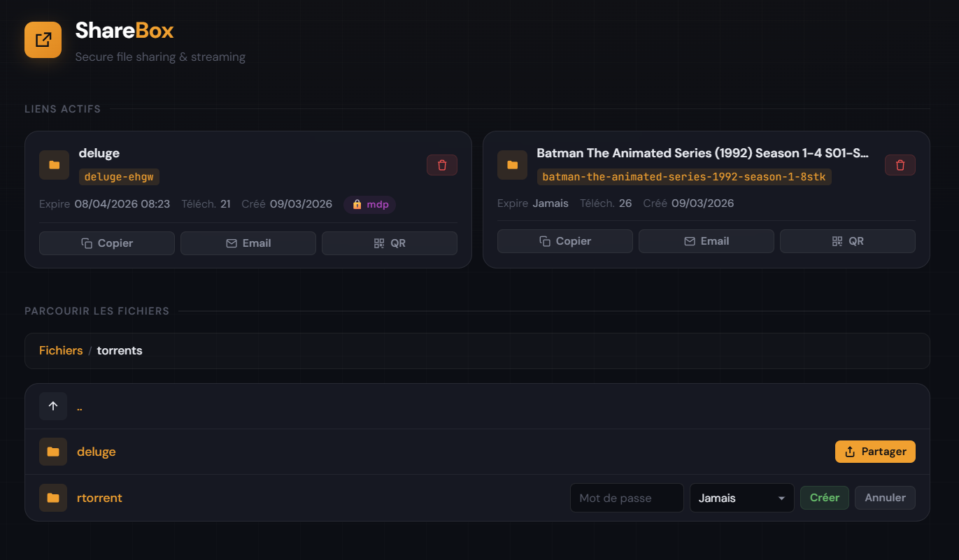This screenshot has height=560, width=959.
Task: Show QR code for Batman link
Action: [848, 241]
